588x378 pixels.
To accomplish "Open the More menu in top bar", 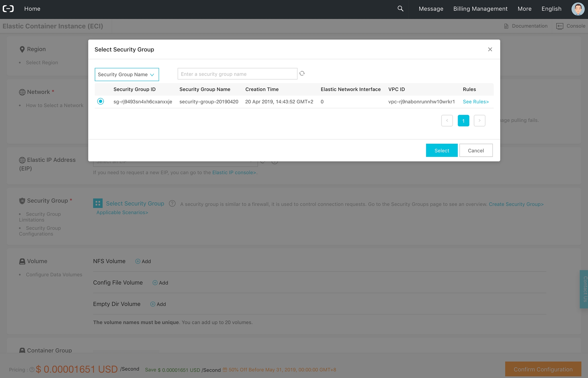I will point(524,9).
